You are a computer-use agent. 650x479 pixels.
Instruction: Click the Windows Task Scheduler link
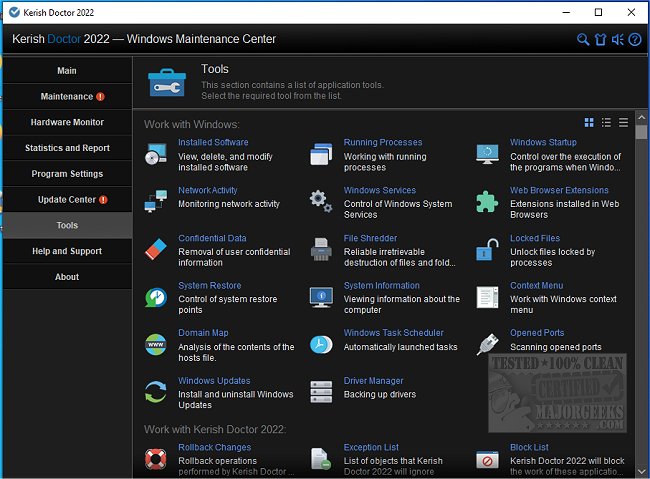(x=393, y=333)
